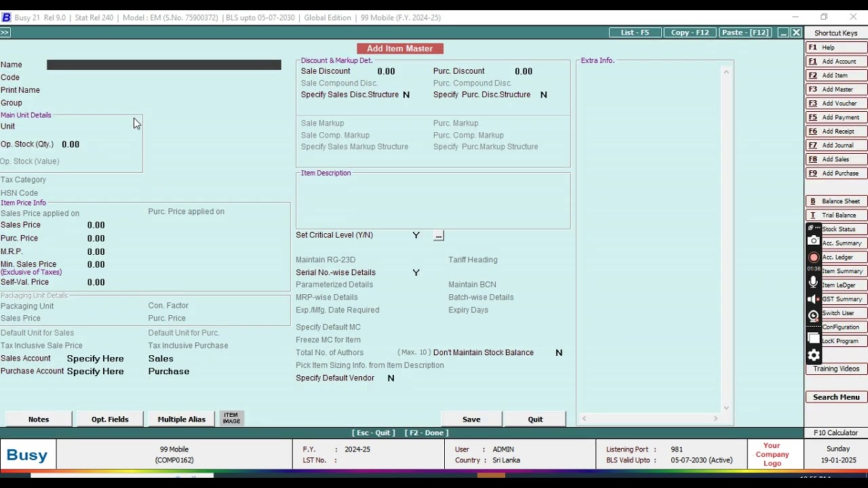Open the Opt. Fields button
The image size is (868, 488).
coord(110,420)
